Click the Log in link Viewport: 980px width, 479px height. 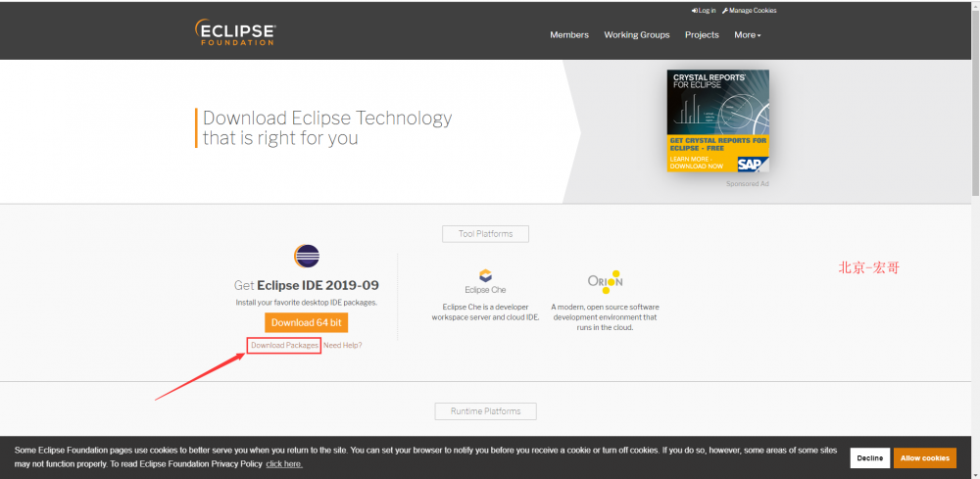[704, 11]
